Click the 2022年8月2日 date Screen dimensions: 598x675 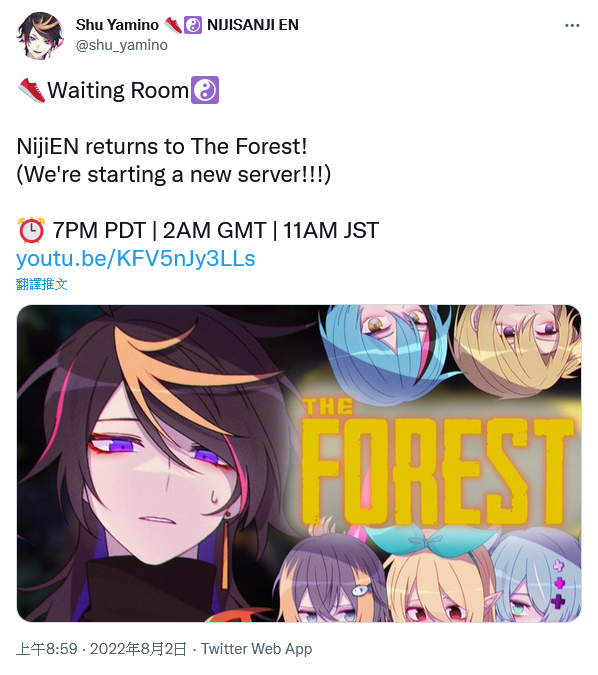click(x=138, y=649)
